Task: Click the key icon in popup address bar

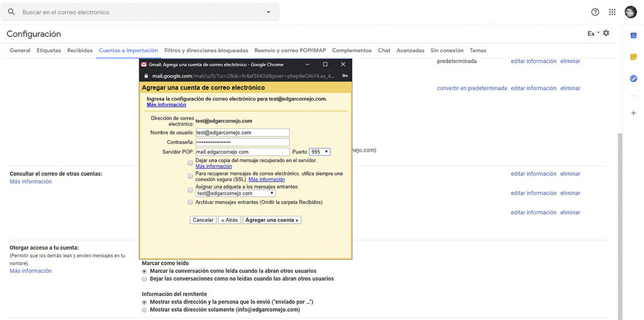Action: pos(345,76)
